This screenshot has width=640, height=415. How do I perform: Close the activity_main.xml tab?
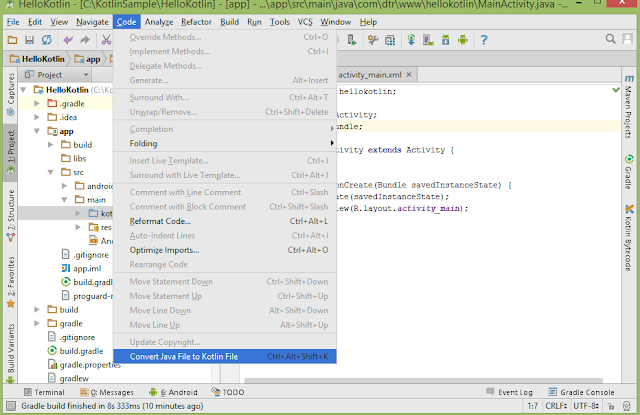409,75
